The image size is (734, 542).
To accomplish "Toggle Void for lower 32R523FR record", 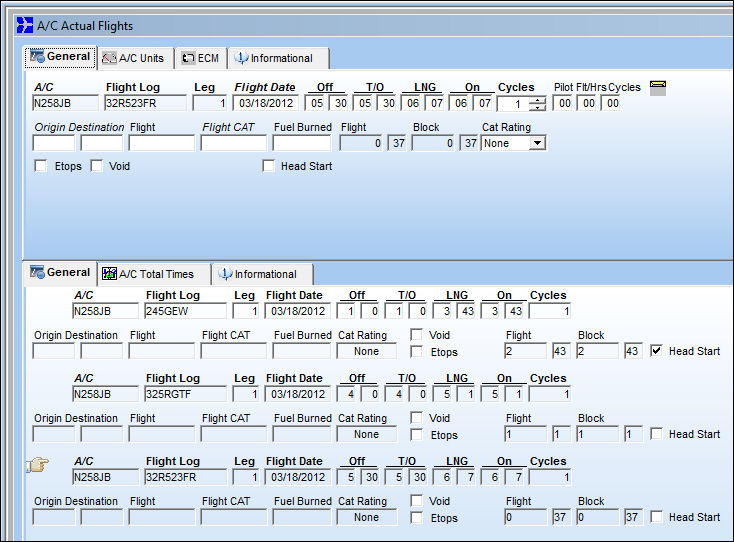I will pyautogui.click(x=416, y=500).
